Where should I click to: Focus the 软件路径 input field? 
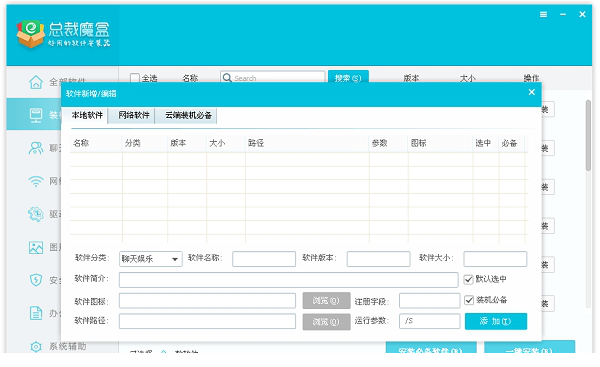[x=207, y=321]
